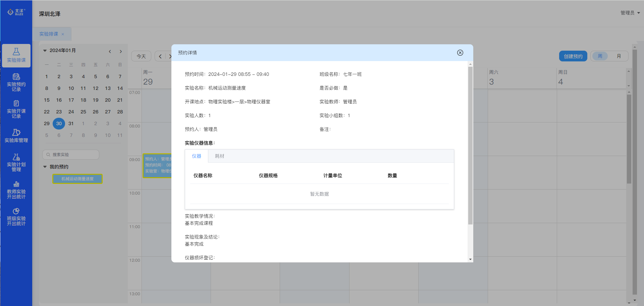Click the 今天 button
The height and width of the screenshot is (306, 644).
pos(141,56)
